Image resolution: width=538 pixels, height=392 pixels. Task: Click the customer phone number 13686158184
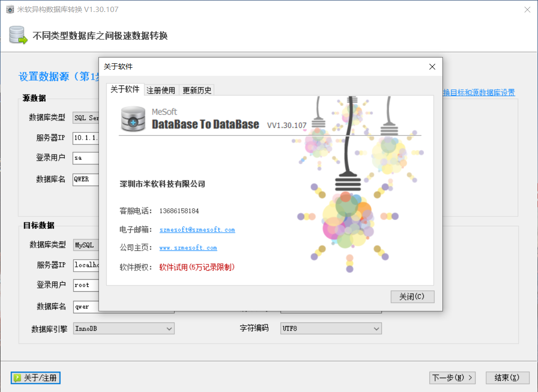(x=179, y=211)
